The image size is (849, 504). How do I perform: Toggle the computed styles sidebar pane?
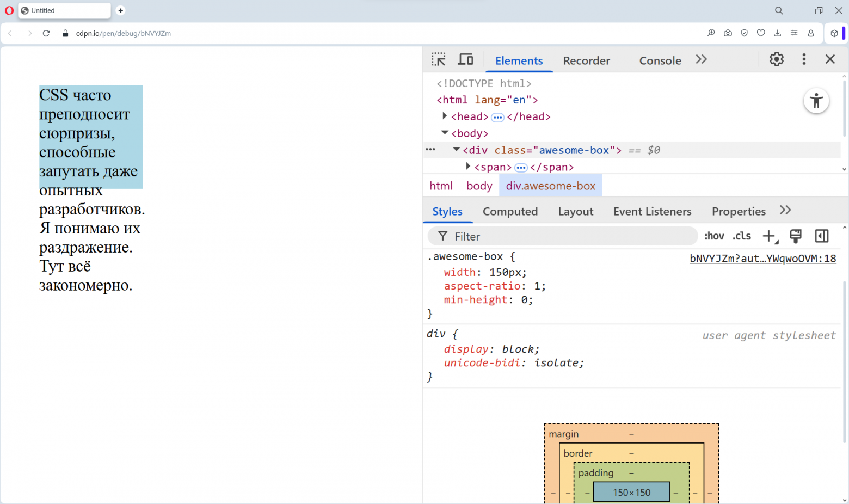click(822, 236)
